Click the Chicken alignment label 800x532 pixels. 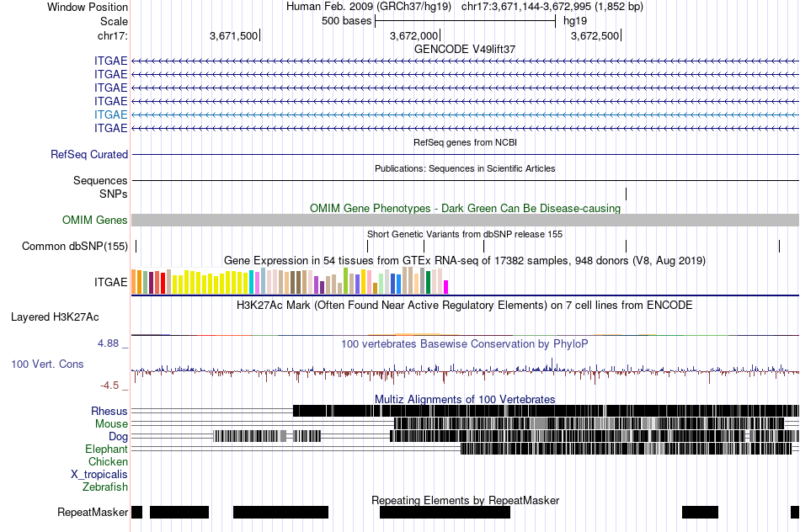108,461
